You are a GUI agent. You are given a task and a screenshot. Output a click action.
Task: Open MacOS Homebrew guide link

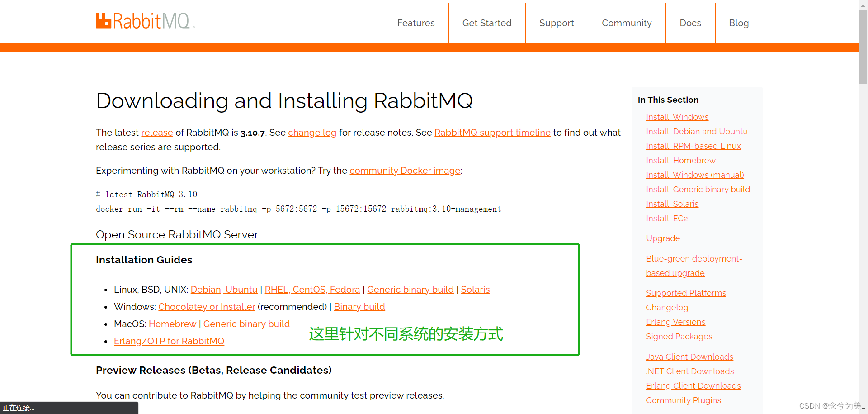pos(172,324)
